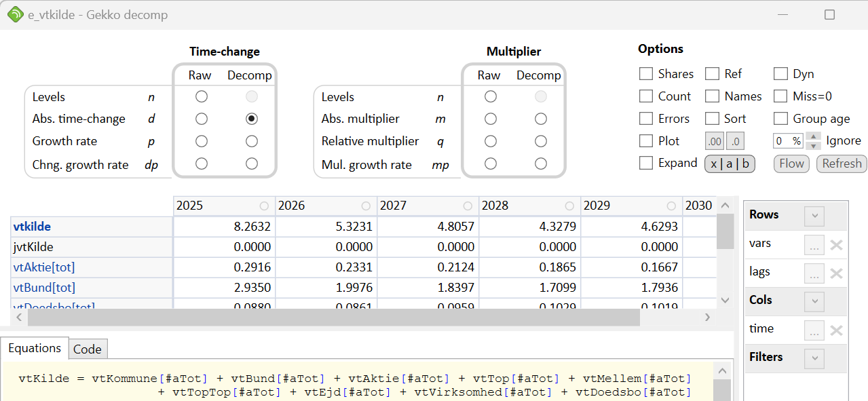This screenshot has width=868, height=401.
Task: Remove the vars row with X icon
Action: click(x=836, y=245)
